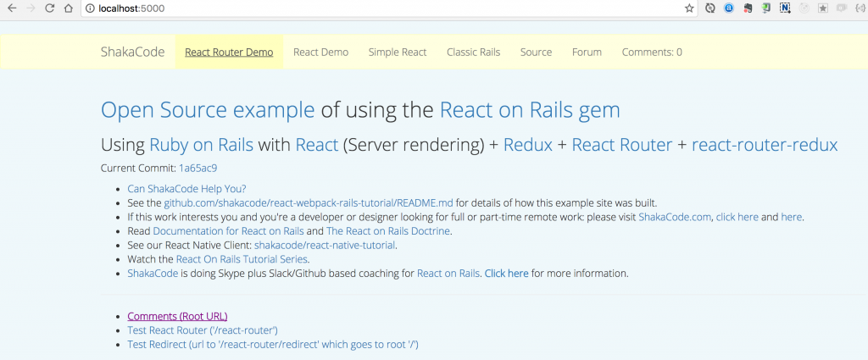Open the green monitor extension icon
Image resolution: width=868 pixels, height=360 pixels.
[x=766, y=8]
